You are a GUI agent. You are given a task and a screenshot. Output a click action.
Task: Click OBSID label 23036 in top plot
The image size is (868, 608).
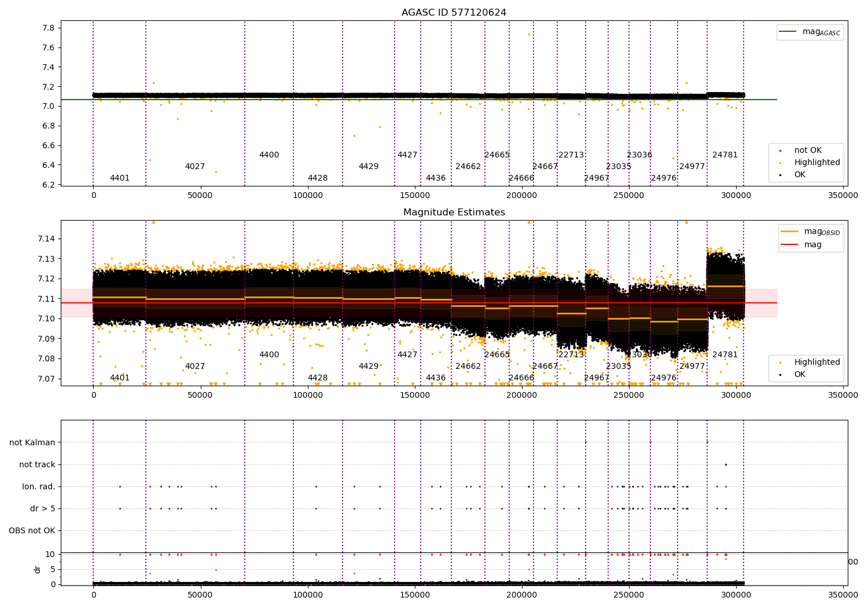(x=639, y=155)
